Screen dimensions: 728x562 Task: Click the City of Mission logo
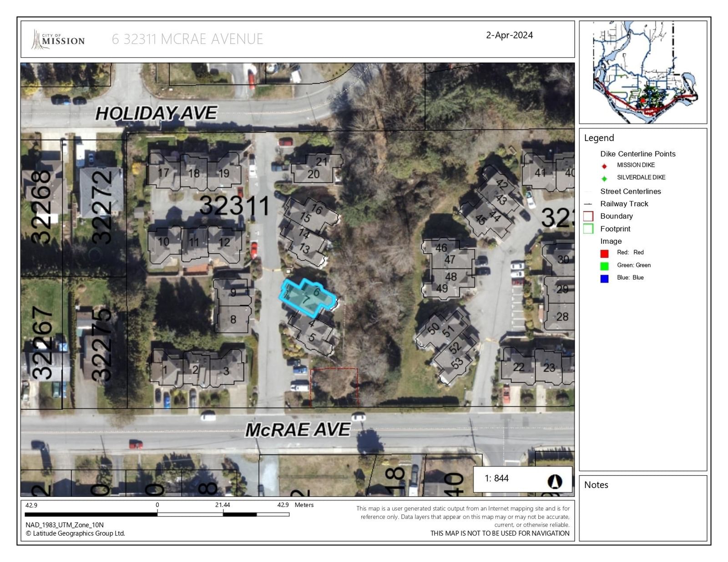tap(58, 39)
